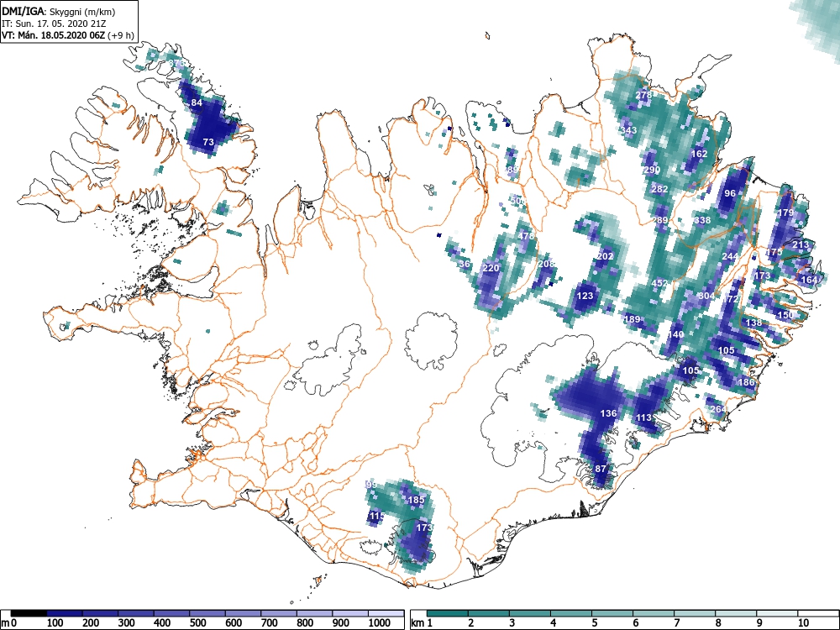840x630 pixels.
Task: Click the map value 186
Action: pos(746,382)
